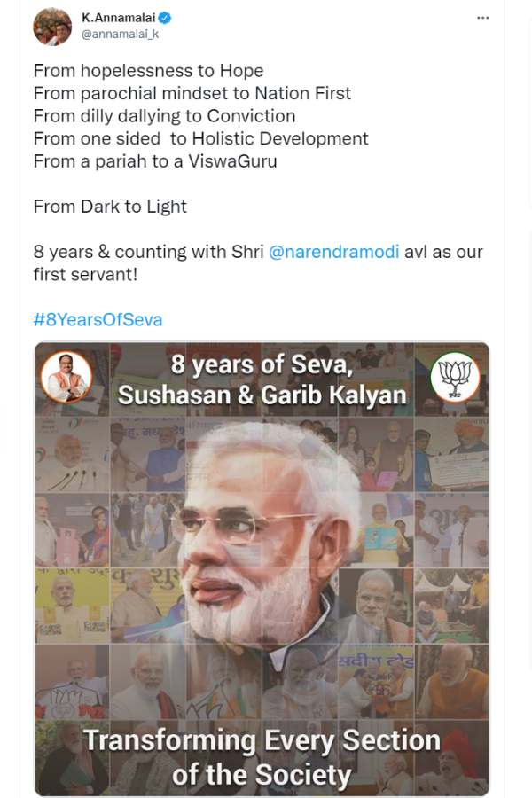Click the "pariah to a ViswaGuru" line
Viewport: 532px width, 798px height.
tap(155, 160)
